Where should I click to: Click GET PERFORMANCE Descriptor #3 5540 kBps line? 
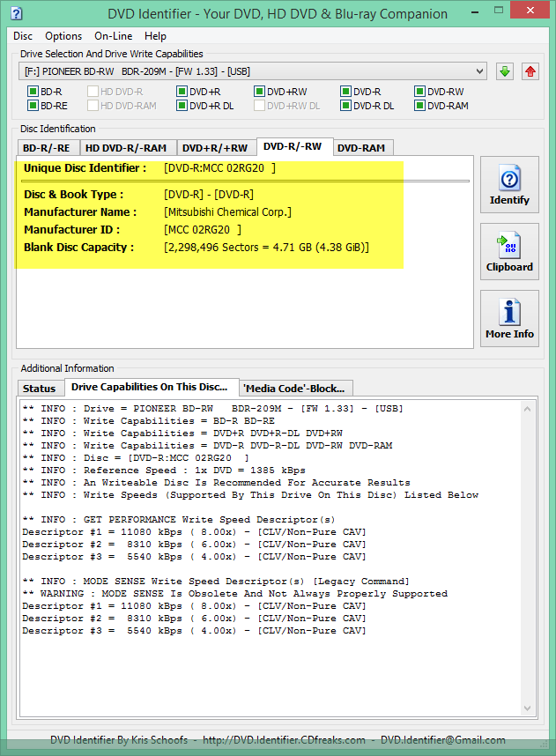195,557
